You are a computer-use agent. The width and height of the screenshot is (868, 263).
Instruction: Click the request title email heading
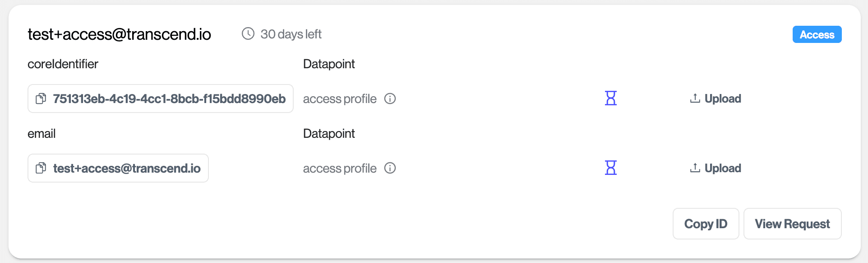tap(119, 34)
